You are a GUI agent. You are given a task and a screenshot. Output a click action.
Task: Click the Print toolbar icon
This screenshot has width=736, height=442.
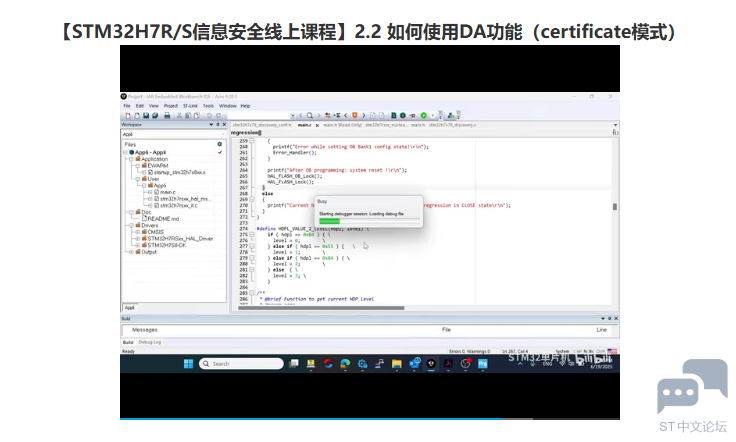(x=167, y=115)
